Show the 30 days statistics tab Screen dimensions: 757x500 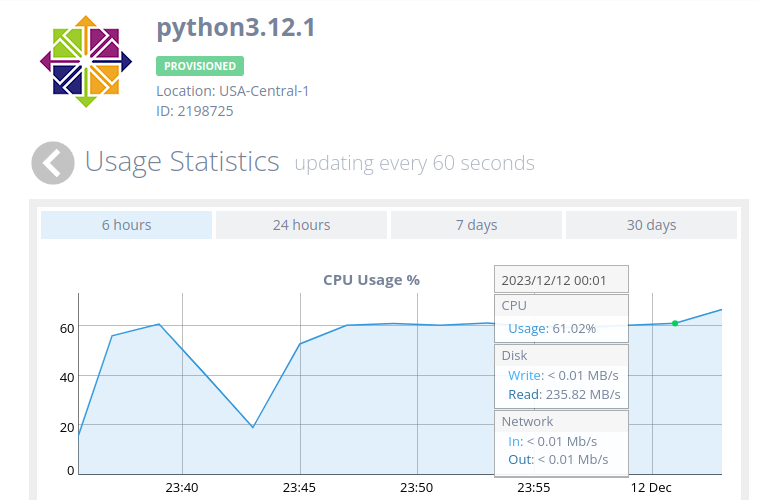coord(651,225)
